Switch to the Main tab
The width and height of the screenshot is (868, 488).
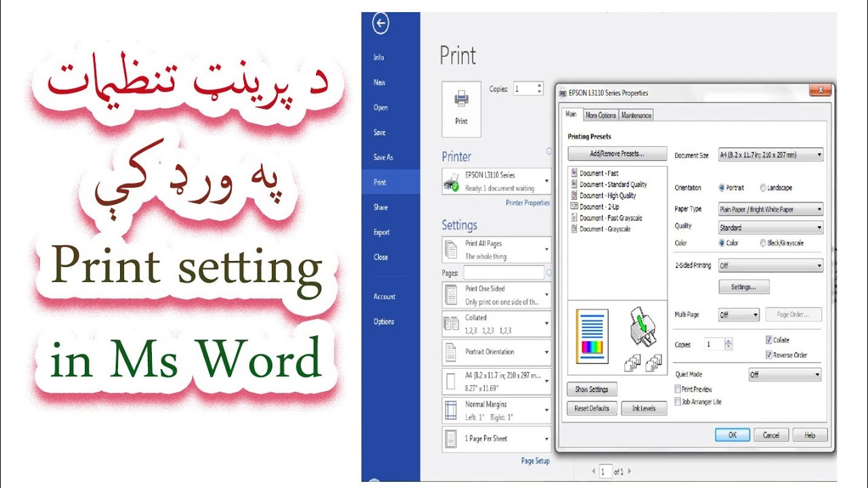(x=572, y=115)
